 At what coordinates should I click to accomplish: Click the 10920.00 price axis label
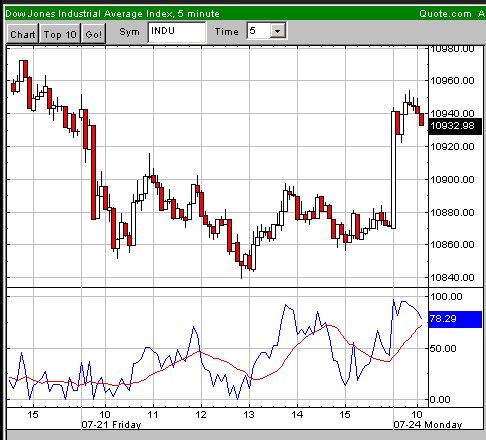click(x=452, y=146)
